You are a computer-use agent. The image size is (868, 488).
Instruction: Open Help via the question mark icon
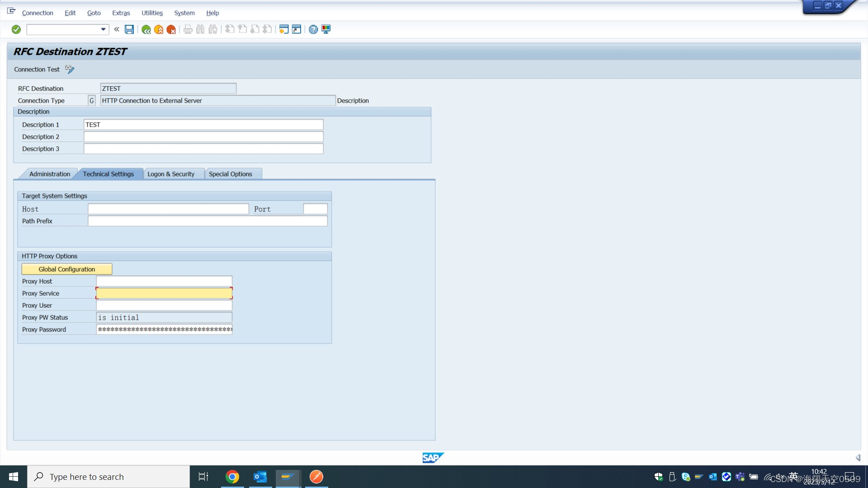pos(313,29)
